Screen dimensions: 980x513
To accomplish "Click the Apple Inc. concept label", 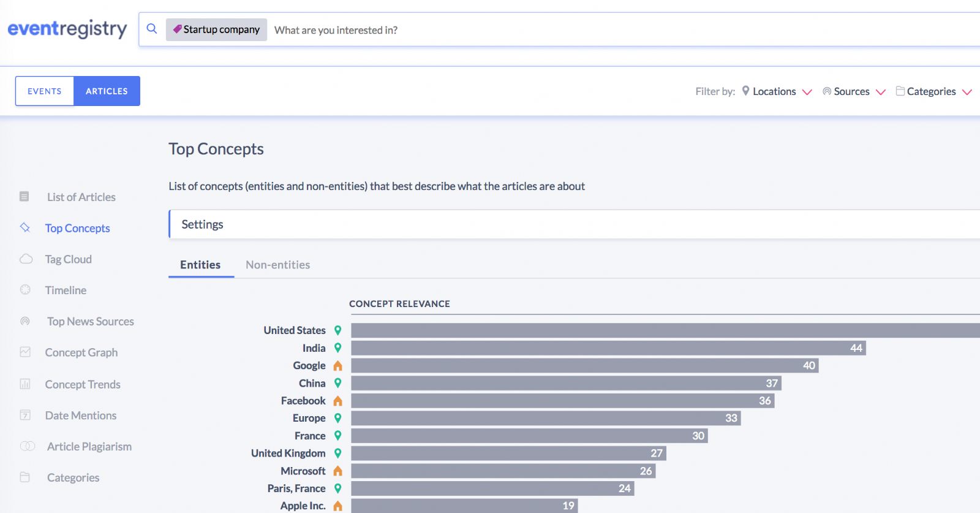I will click(x=303, y=506).
